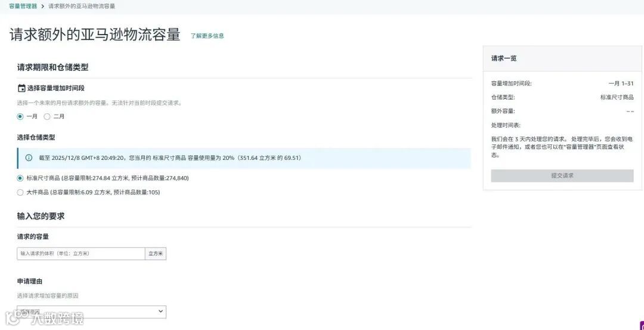Click the 请求一览 panel header
This screenshot has height=330, width=644.
(x=562, y=58)
